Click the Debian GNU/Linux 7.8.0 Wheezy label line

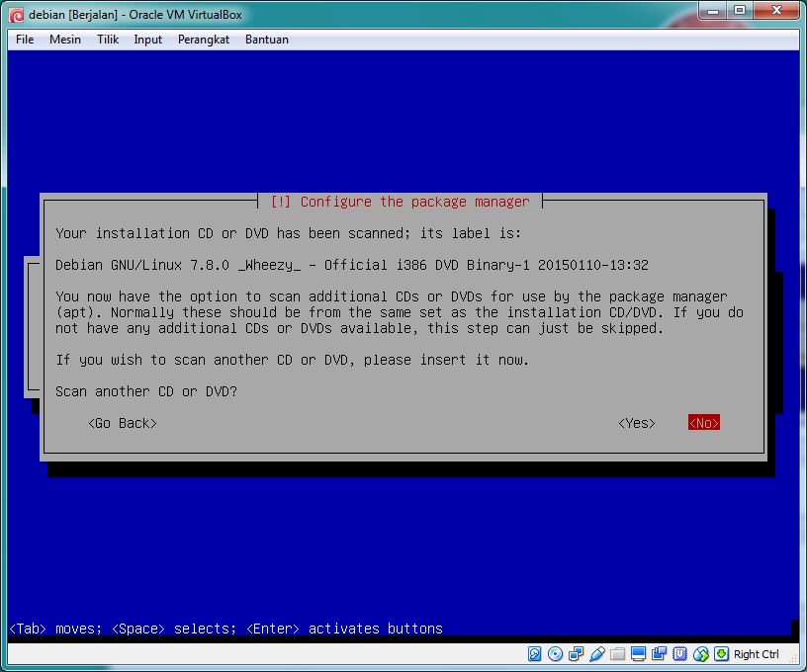(352, 265)
